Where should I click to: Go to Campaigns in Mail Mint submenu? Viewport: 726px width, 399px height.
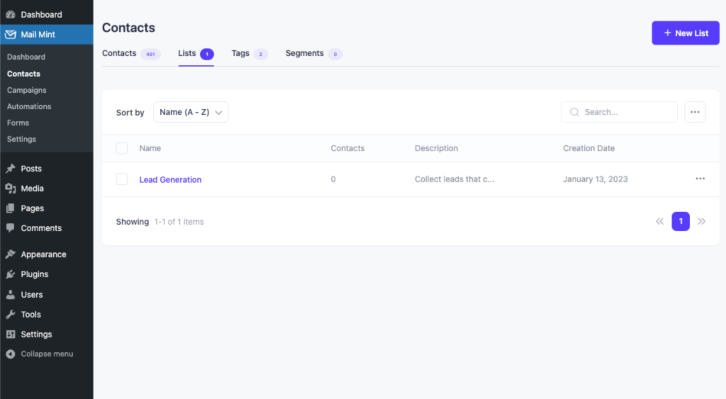coord(26,90)
